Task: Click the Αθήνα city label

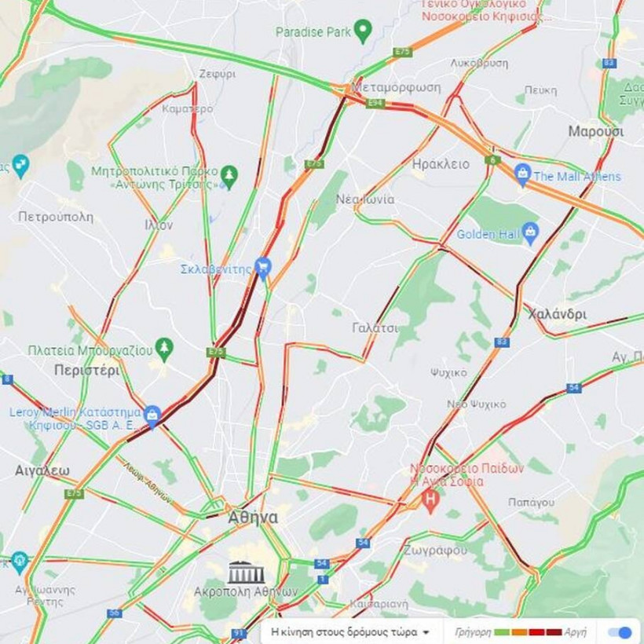Action: tap(253, 517)
